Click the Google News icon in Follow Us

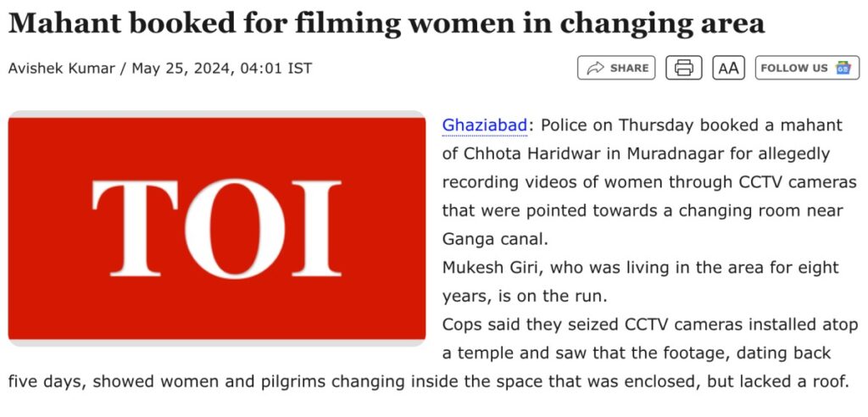pos(843,68)
